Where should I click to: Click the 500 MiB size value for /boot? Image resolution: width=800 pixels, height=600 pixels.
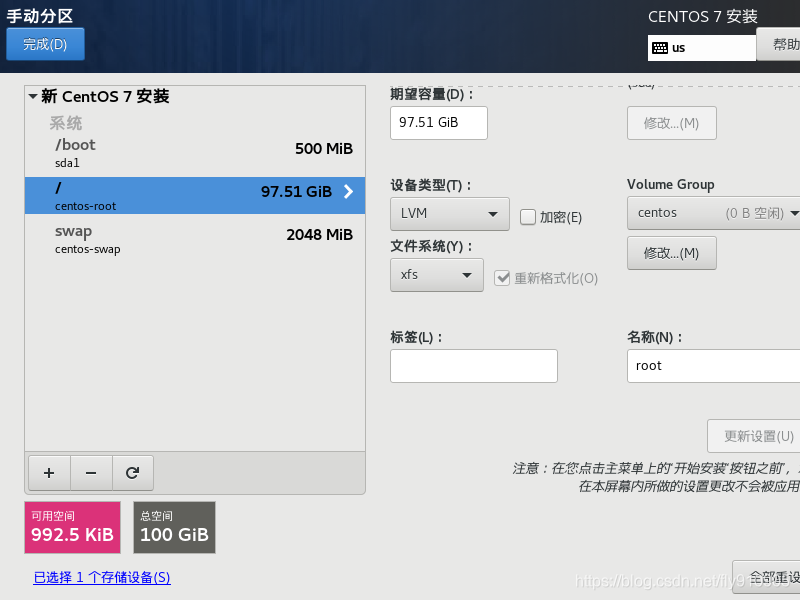pyautogui.click(x=324, y=149)
